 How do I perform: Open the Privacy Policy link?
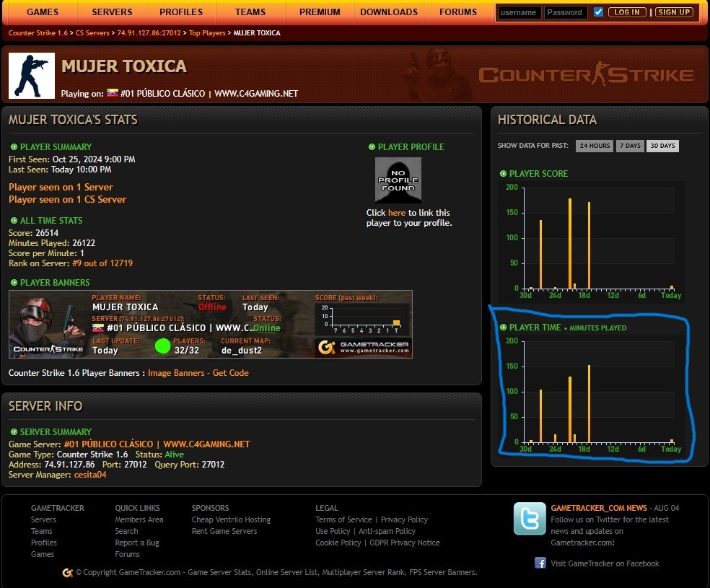click(404, 519)
